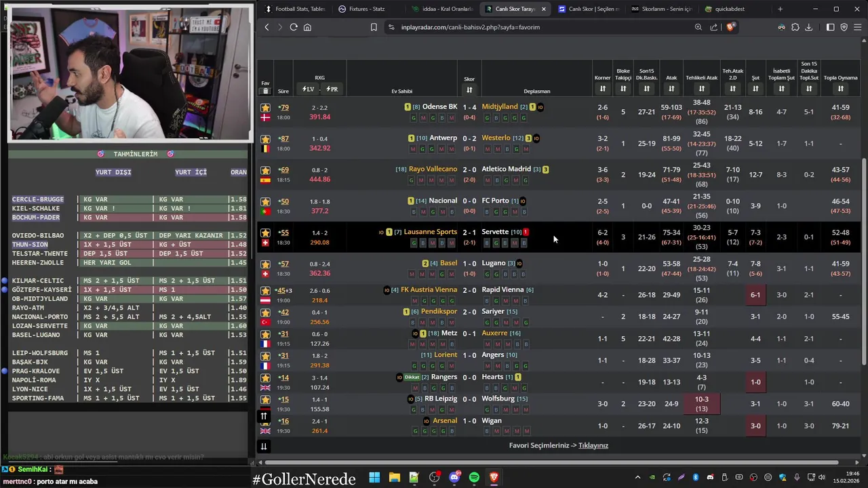
Task: Open the browser hamburger menu
Action: pos(858,27)
